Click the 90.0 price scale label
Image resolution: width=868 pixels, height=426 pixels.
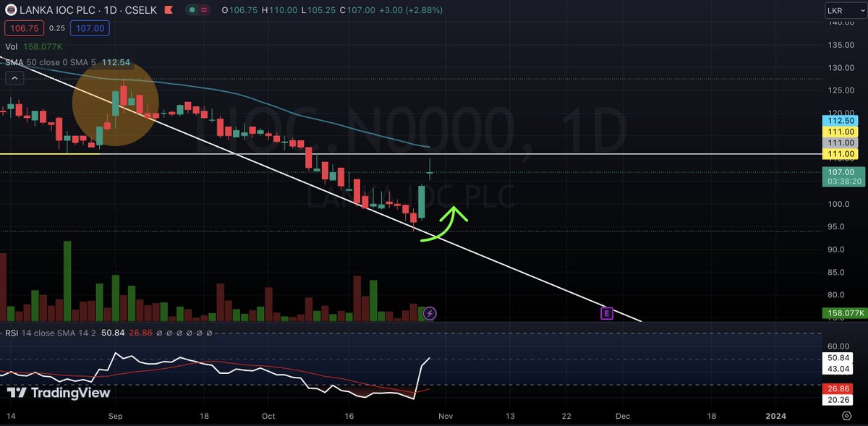[838, 250]
